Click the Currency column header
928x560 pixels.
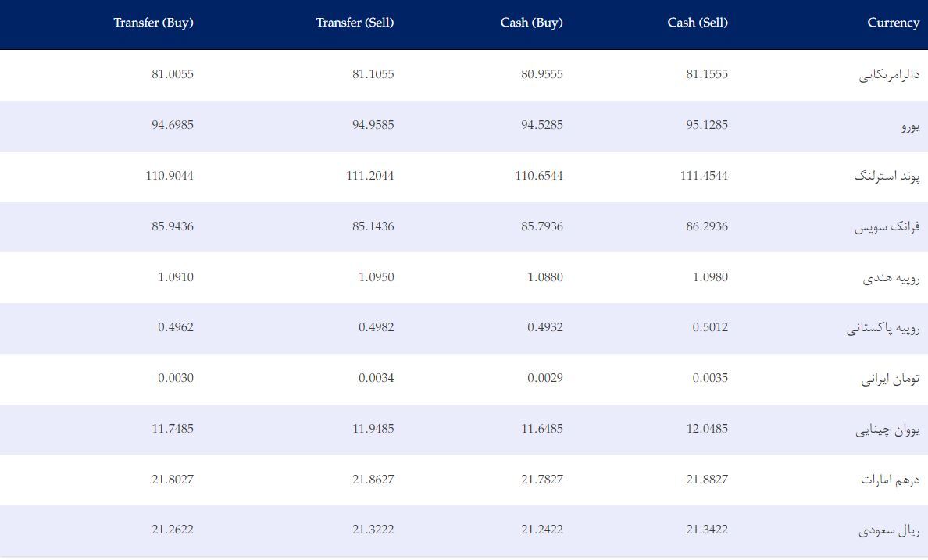893,23
